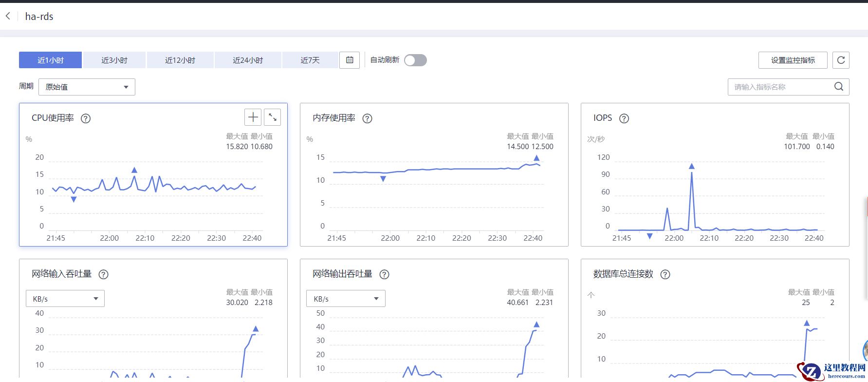The width and height of the screenshot is (868, 382).
Task: Click the search magnifier icon
Action: point(839,87)
